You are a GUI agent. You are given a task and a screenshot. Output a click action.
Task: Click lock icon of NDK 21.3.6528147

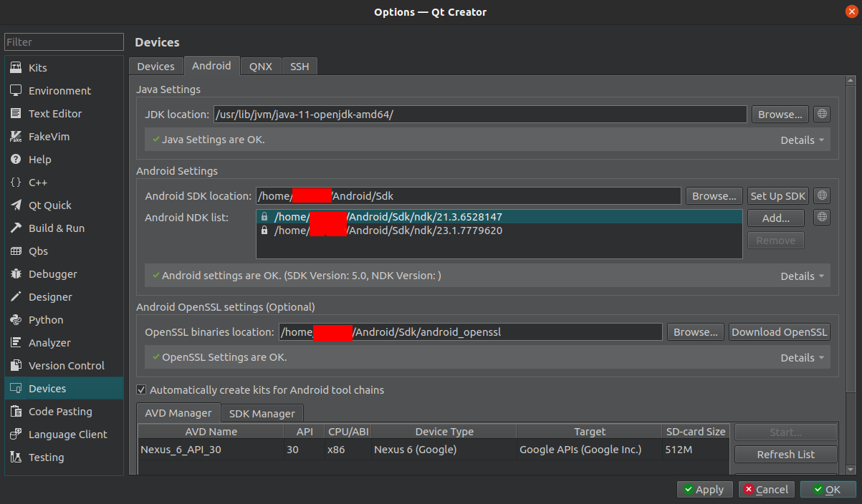coord(264,216)
